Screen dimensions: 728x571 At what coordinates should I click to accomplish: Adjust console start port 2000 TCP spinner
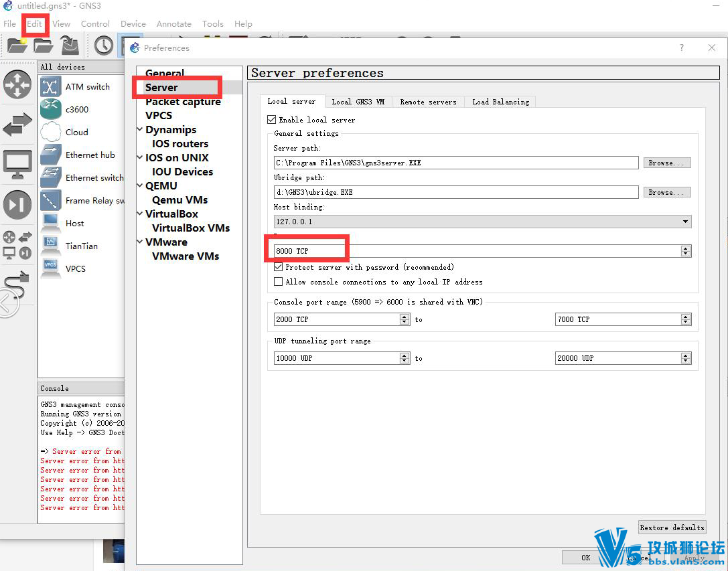coord(405,319)
